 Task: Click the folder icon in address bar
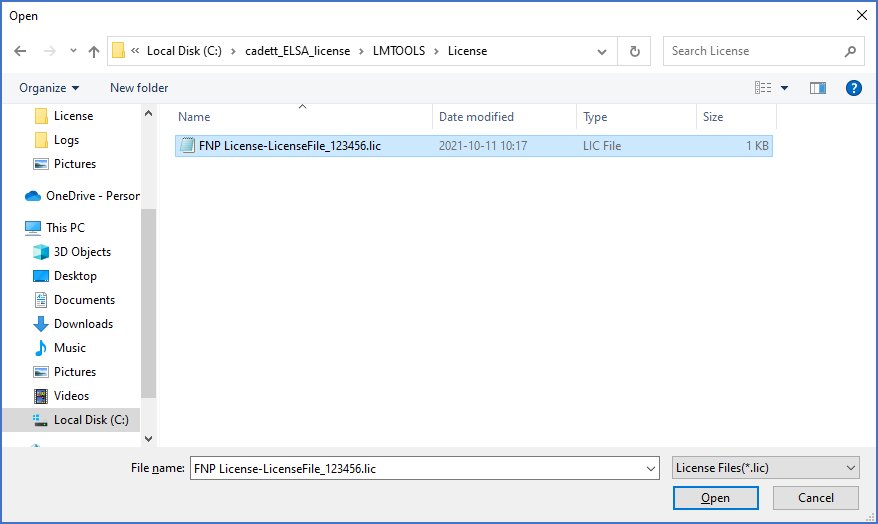point(119,50)
